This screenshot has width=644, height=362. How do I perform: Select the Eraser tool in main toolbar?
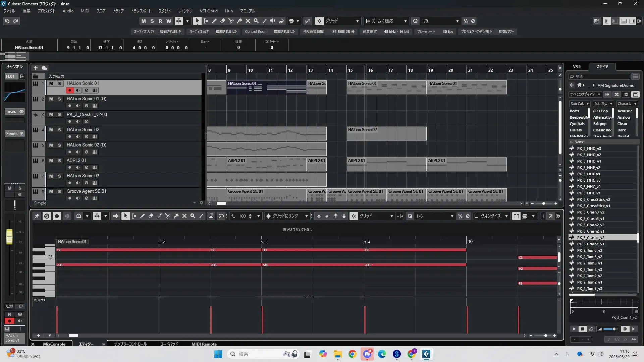[223, 21]
